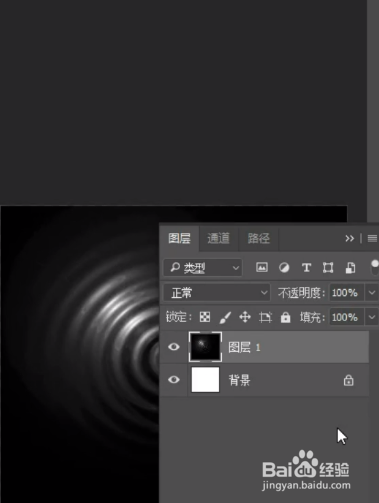Select the 背景 layer name

pos(239,380)
